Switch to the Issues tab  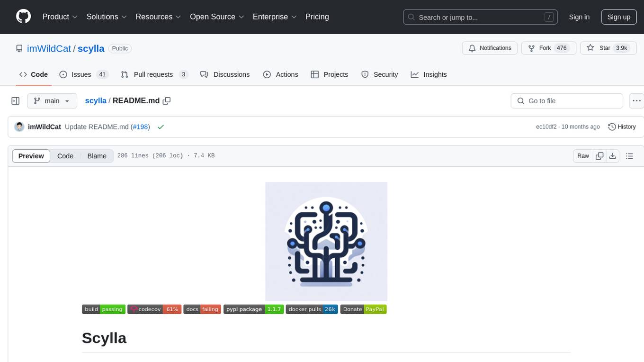tap(84, 74)
